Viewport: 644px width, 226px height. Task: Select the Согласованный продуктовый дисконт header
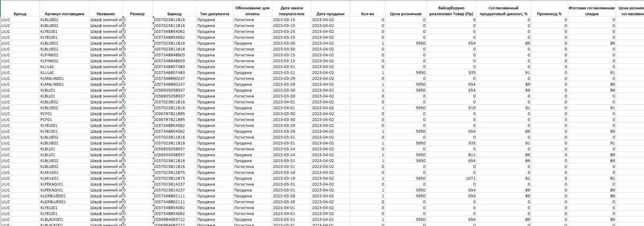tap(504, 9)
